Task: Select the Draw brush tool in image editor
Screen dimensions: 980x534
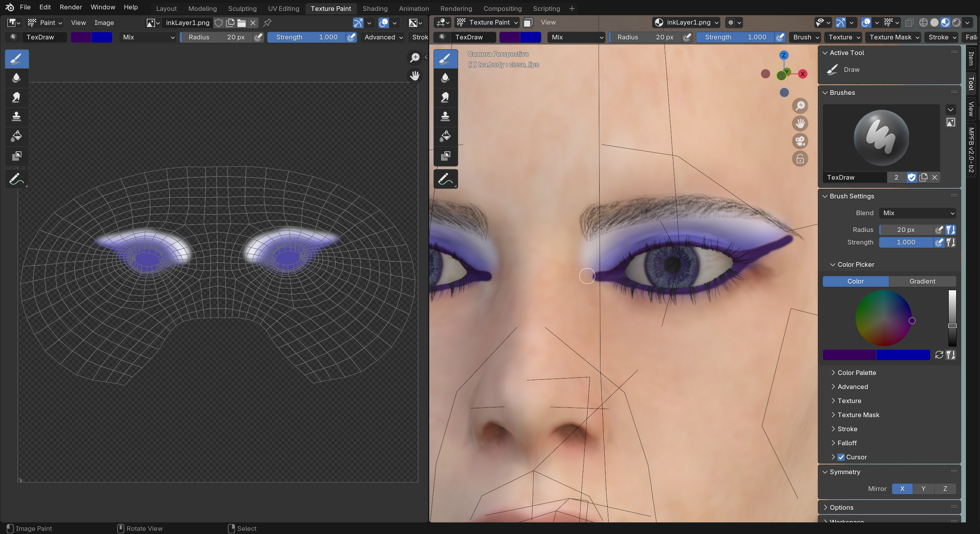Action: pyautogui.click(x=16, y=59)
